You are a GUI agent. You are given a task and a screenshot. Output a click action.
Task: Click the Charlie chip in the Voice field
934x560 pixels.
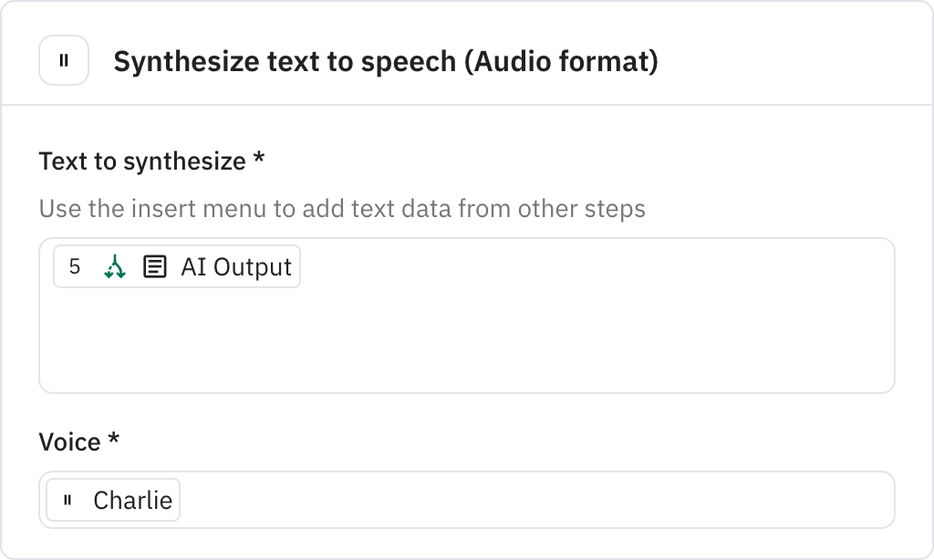click(111, 500)
